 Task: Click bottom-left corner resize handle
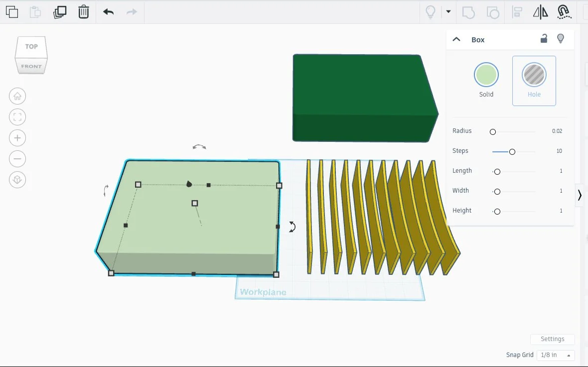[111, 273]
